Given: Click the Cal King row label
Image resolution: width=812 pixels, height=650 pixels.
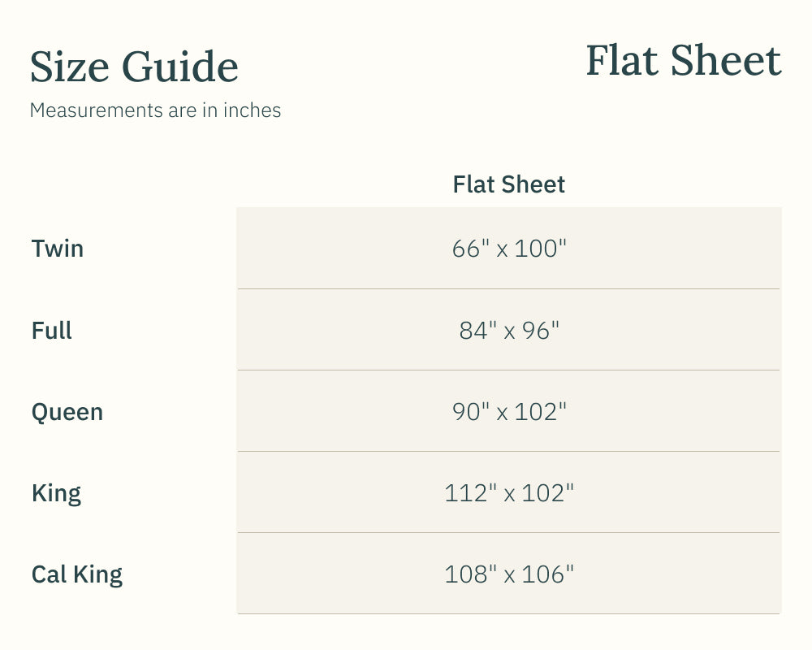Looking at the screenshot, I should [x=77, y=574].
